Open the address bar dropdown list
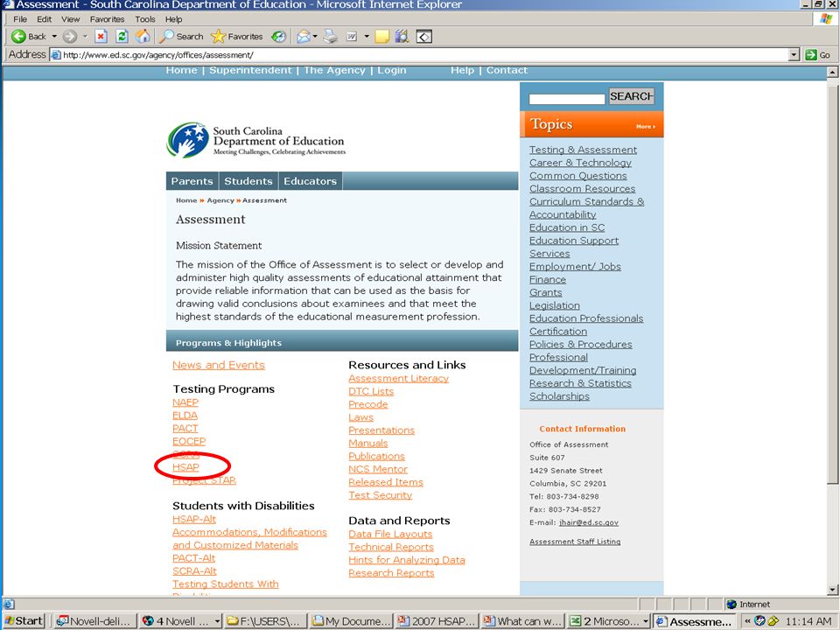Screen dimensions: 840x630 794,54
